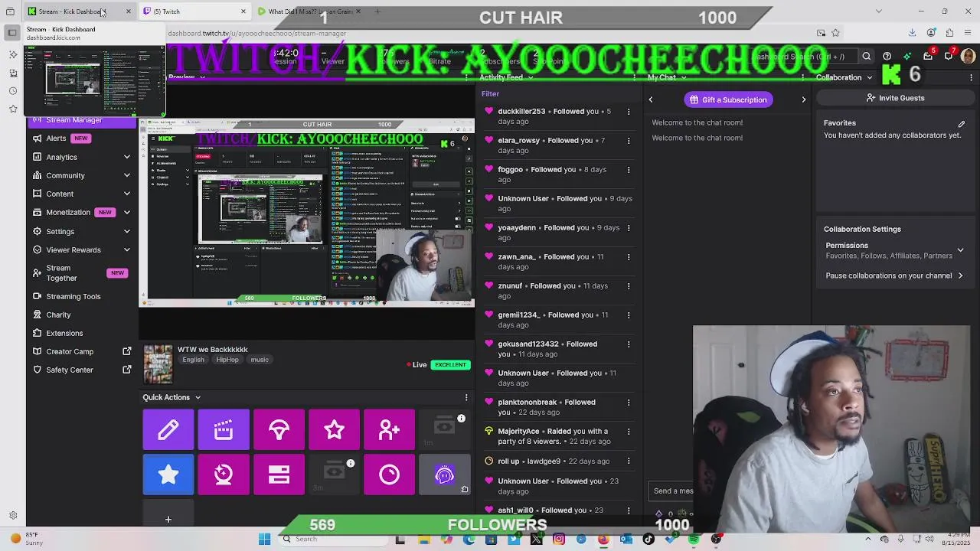Open the profile avatar menu
This screenshot has height=551, width=980.
(969, 57)
